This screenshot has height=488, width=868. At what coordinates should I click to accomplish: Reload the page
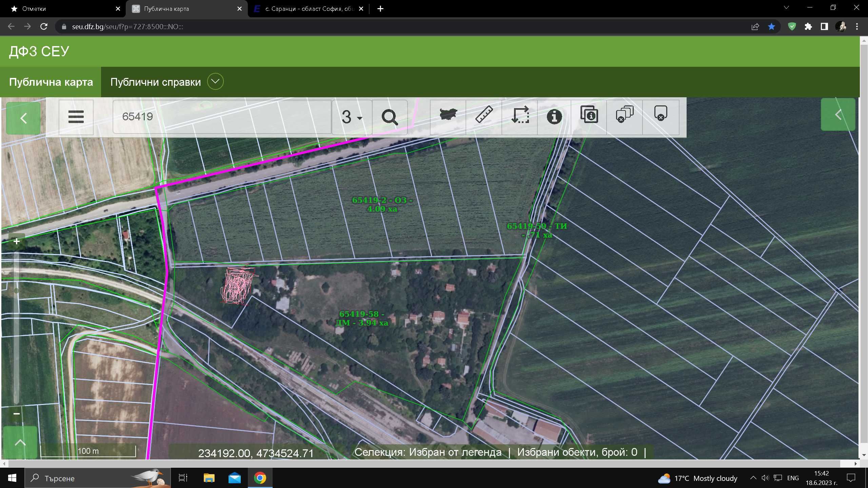pos(44,26)
